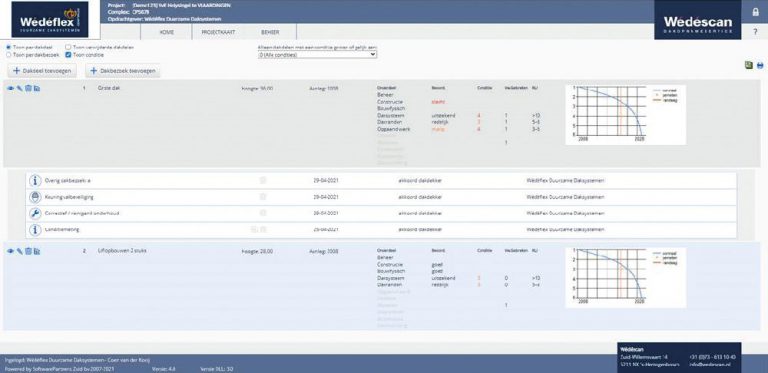This screenshot has height=373, width=768.
Task: Export the list with the green Excel icon
Action: coord(748,65)
